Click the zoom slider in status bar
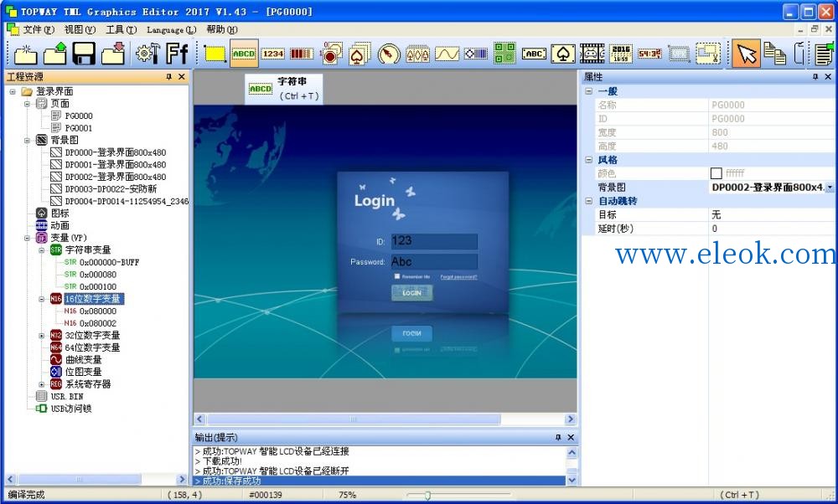838x504 pixels. (x=427, y=496)
